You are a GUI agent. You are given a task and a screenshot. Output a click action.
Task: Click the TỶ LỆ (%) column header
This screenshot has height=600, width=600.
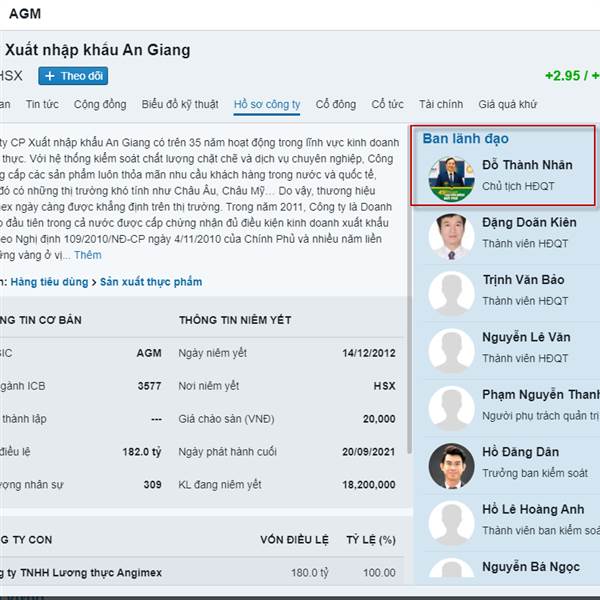tap(371, 540)
